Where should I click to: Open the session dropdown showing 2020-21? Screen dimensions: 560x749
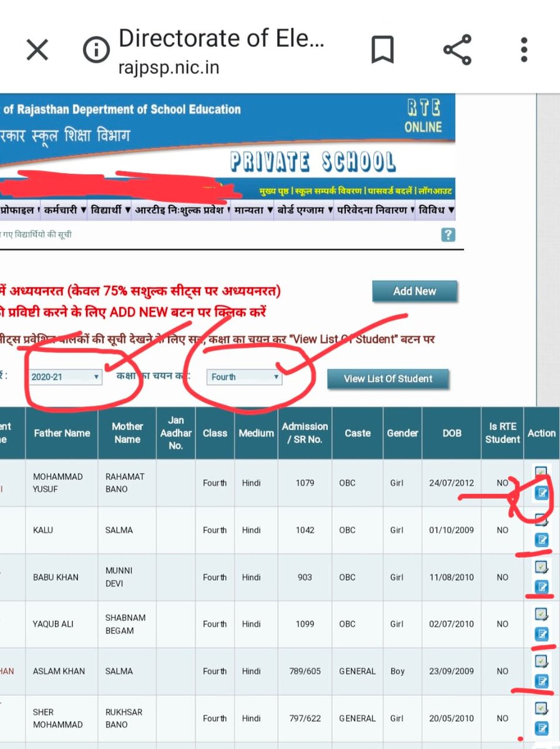tap(64, 377)
